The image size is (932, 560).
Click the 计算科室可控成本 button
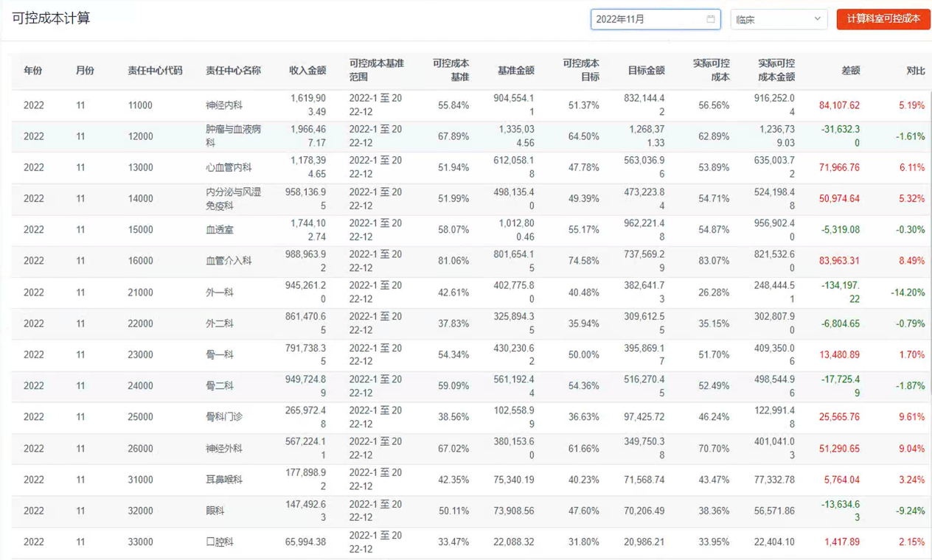coord(883,19)
